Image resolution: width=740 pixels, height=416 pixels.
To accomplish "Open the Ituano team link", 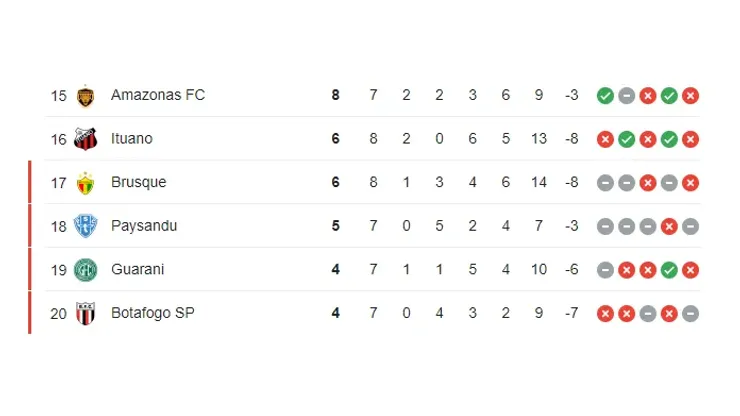I will click(x=132, y=139).
